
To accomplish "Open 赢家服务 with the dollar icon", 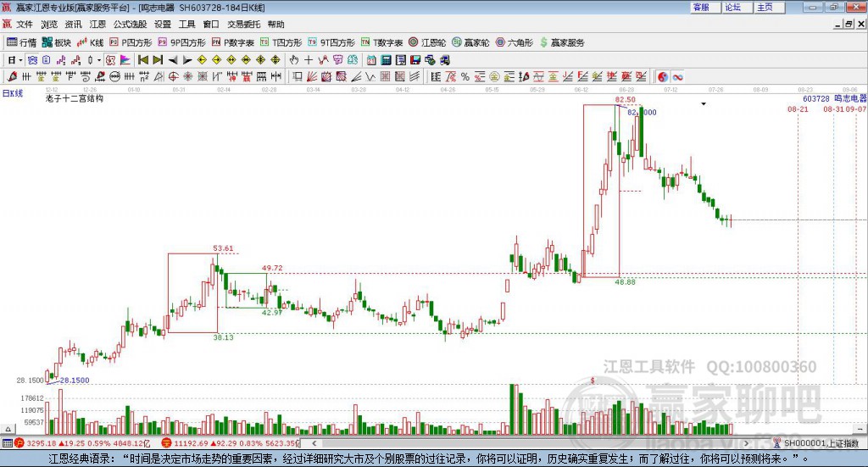I will pos(561,42).
